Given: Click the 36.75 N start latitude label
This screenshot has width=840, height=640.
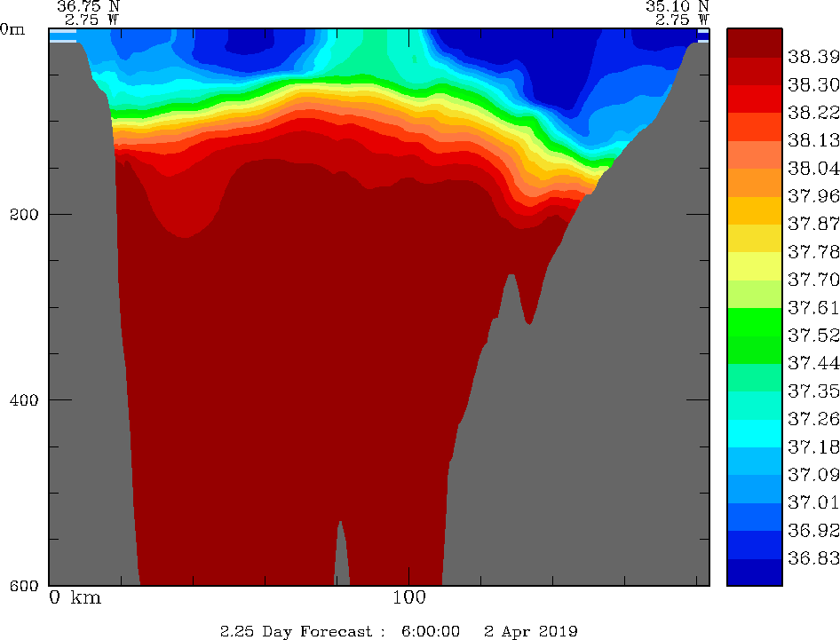Looking at the screenshot, I should tap(88, 6).
